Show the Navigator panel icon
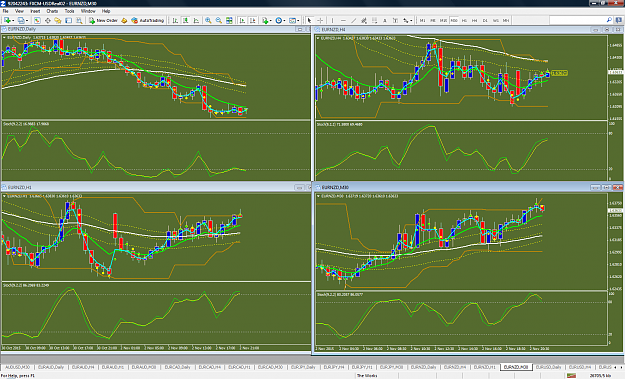Image resolution: width=625 pixels, height=379 pixels. click(58, 20)
